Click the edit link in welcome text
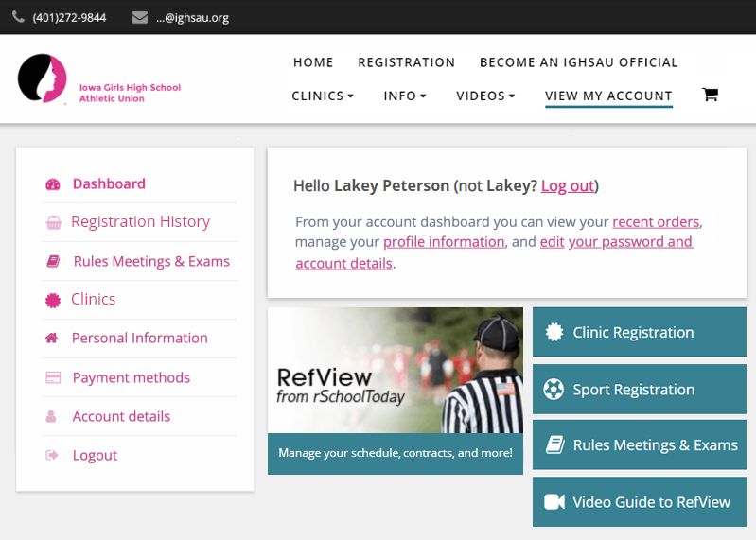 [x=552, y=242]
